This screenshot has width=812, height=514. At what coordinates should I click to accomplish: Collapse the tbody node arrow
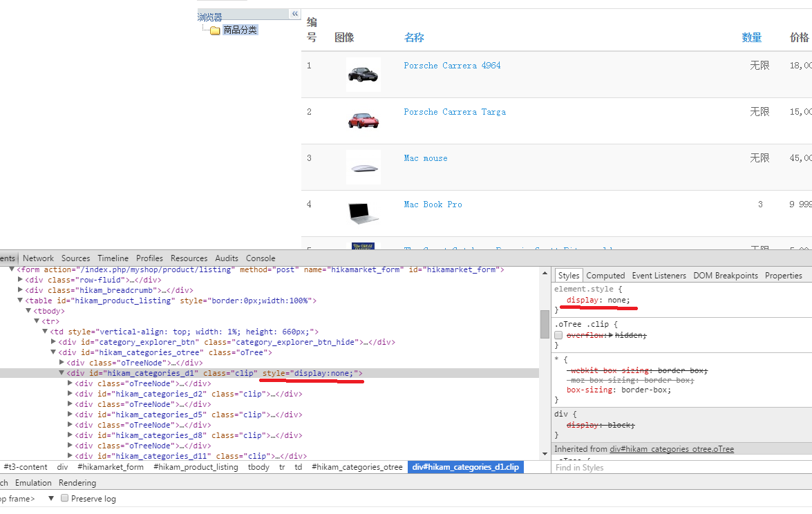click(x=28, y=311)
